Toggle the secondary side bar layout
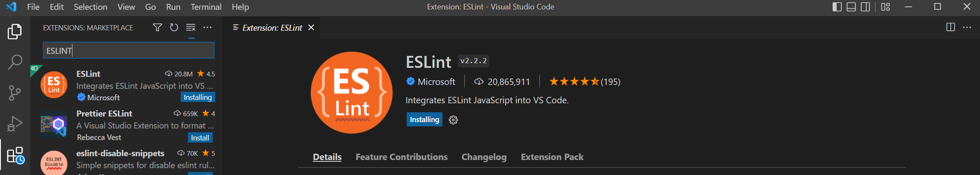This screenshot has width=980, height=175. click(865, 7)
